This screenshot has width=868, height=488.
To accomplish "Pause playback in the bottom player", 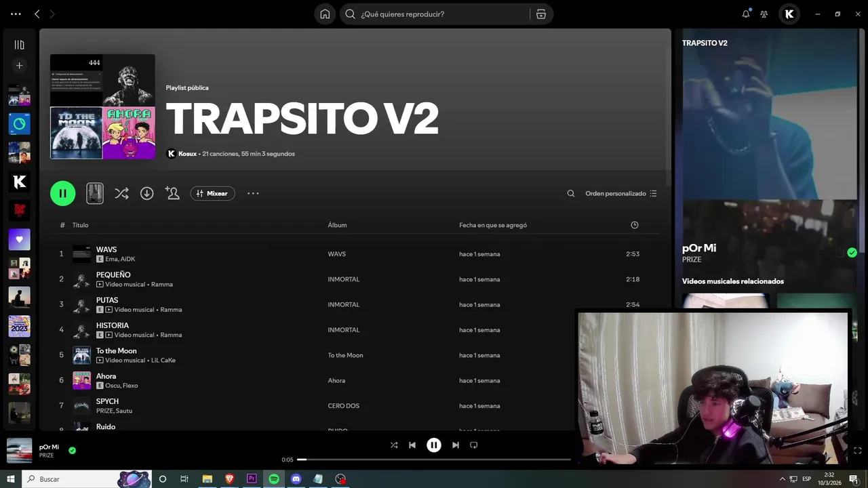I will (x=434, y=445).
